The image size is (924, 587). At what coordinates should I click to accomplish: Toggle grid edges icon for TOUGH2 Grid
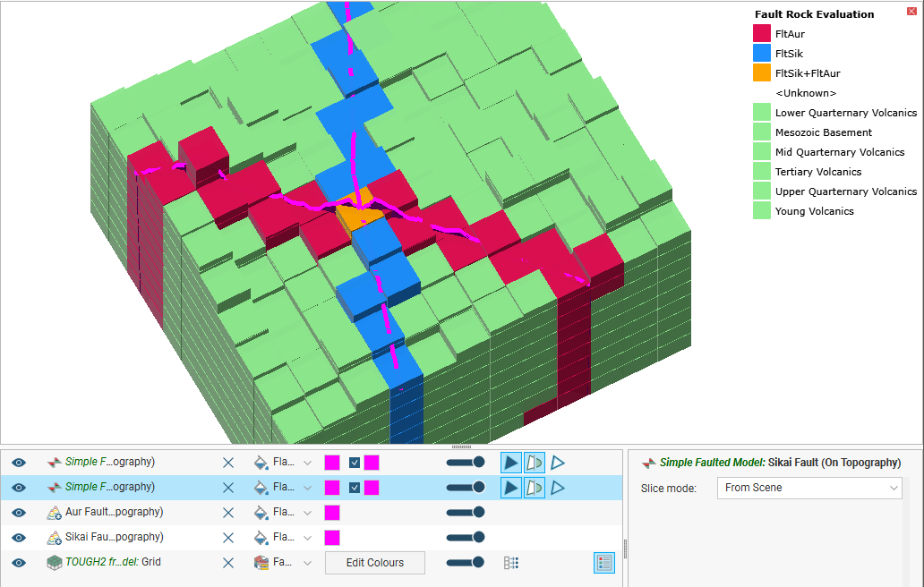tap(511, 563)
